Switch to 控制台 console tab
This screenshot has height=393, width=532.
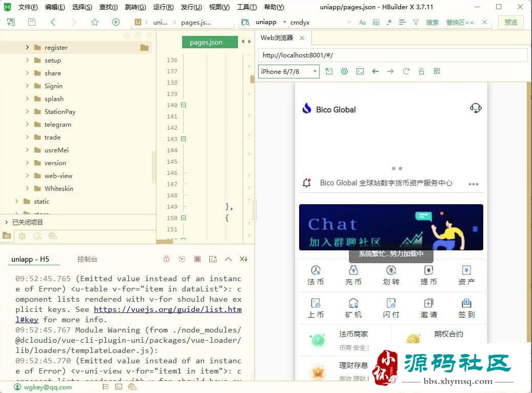pyautogui.click(x=87, y=259)
